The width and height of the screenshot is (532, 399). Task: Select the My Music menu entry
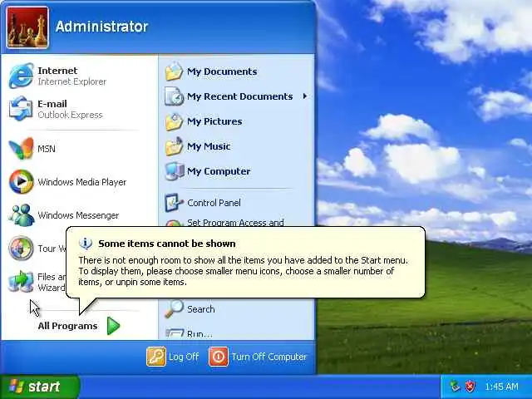[x=236, y=146]
